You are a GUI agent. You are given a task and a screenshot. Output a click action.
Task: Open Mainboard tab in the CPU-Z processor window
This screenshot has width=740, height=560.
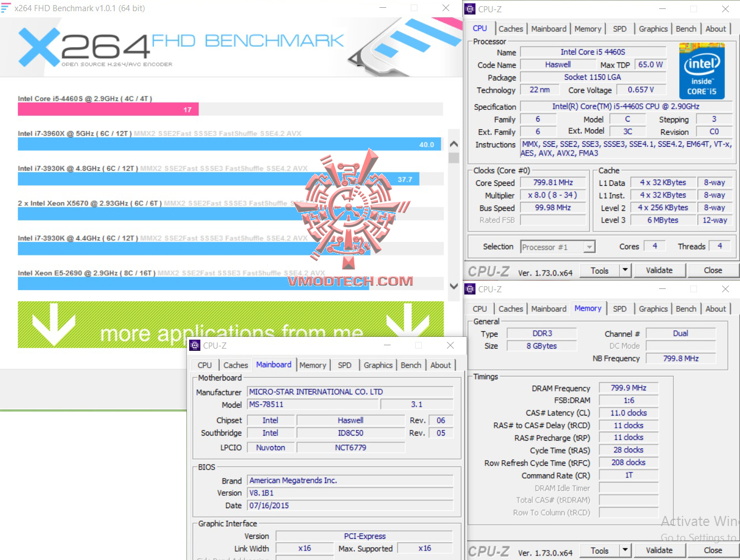click(x=549, y=29)
